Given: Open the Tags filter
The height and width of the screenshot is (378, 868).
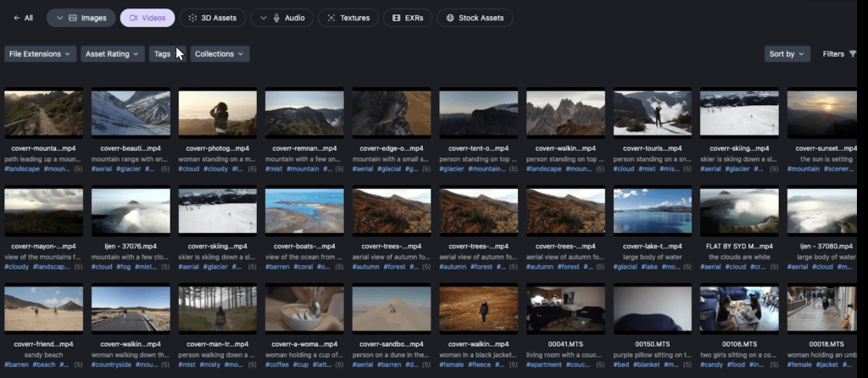Looking at the screenshot, I should pyautogui.click(x=162, y=54).
